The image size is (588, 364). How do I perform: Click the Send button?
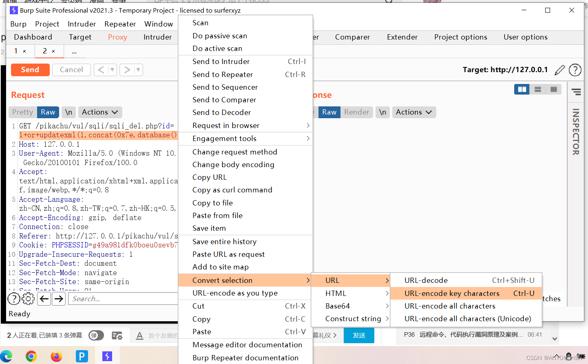30,70
